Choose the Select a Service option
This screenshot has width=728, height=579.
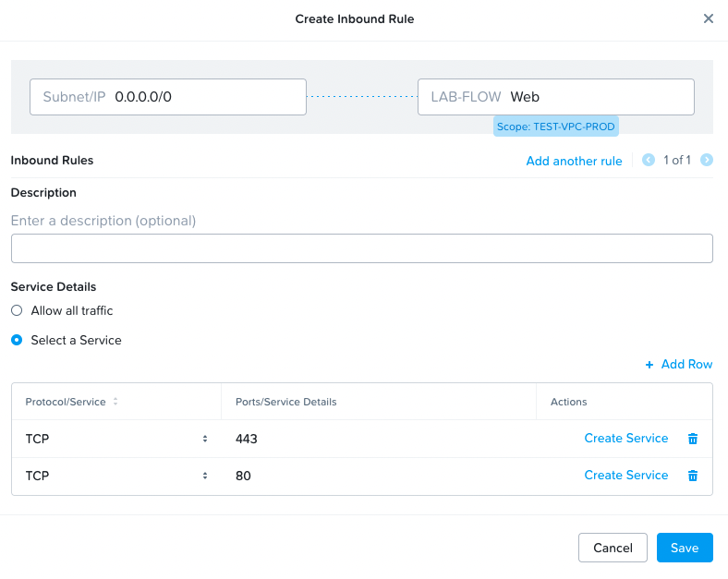tap(17, 340)
